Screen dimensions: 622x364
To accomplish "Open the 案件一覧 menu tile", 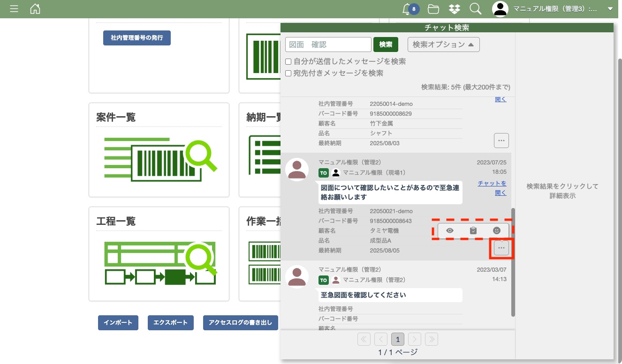I will [x=159, y=150].
